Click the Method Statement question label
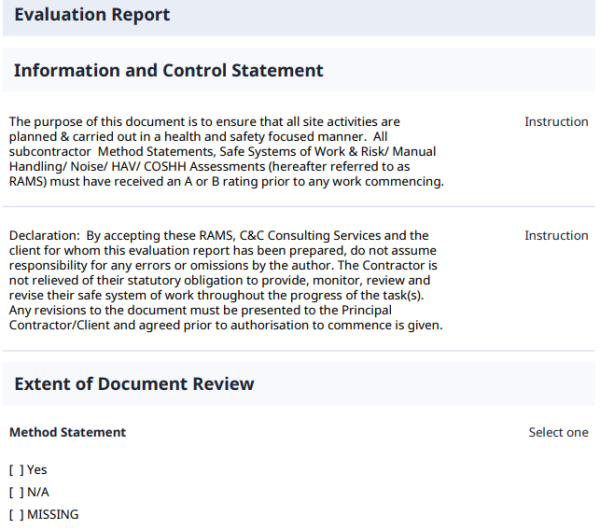 coord(67,433)
